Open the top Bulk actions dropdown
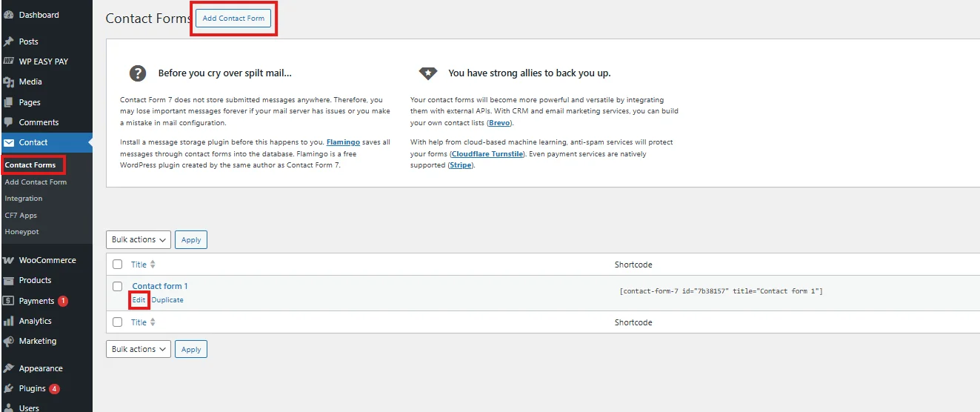Viewport: 980px width, 412px height. [x=139, y=239]
